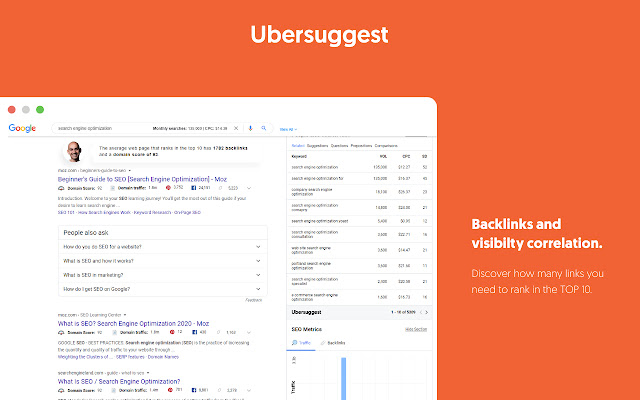
Task: Go to previous keyword page arrow
Action: tap(421, 312)
